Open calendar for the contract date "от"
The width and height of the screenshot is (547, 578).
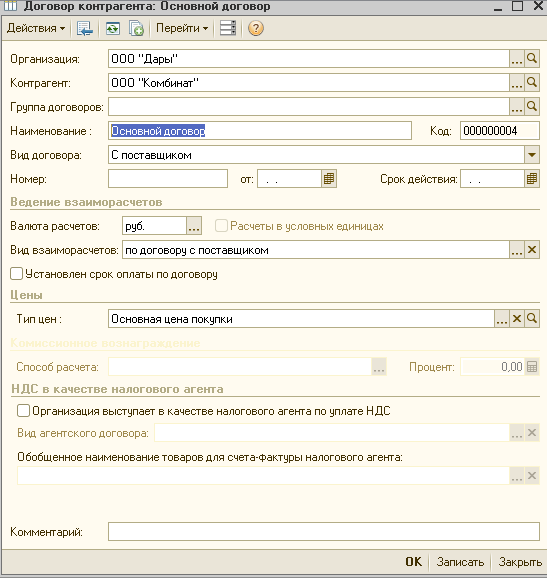pos(329,179)
